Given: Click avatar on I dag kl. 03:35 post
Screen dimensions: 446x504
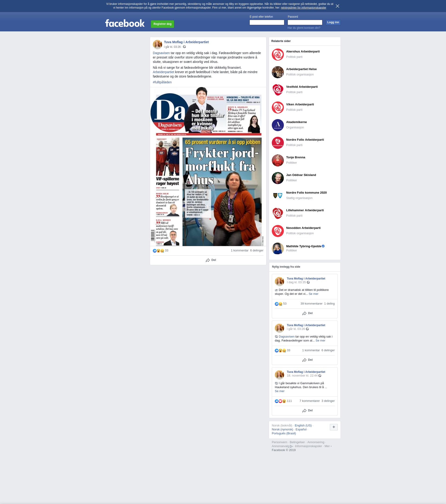Looking at the screenshot, I should (x=279, y=281).
